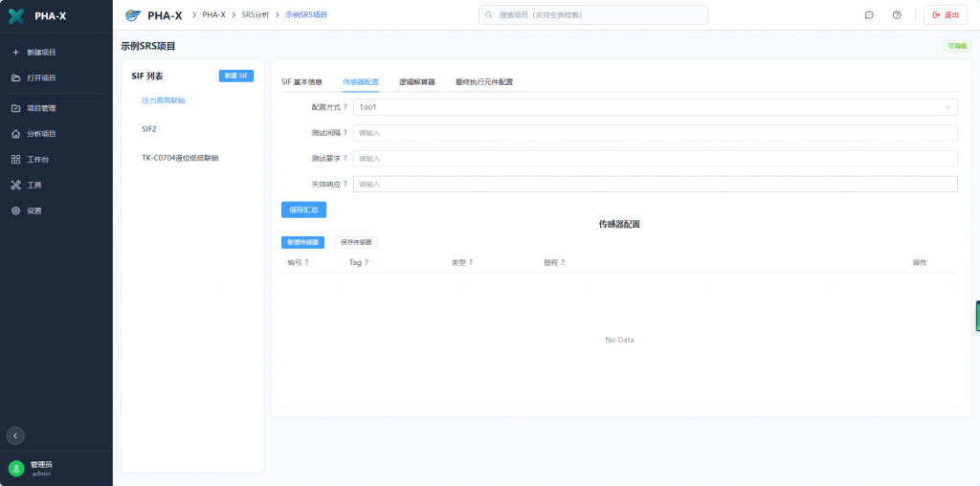Click the 新建 SIF button
The height and width of the screenshot is (486, 980).
coord(236,76)
